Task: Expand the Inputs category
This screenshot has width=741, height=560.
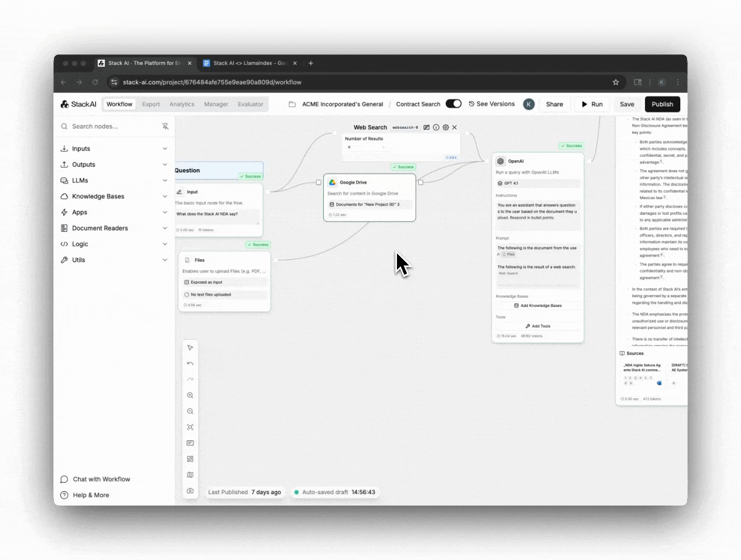Action: click(114, 148)
